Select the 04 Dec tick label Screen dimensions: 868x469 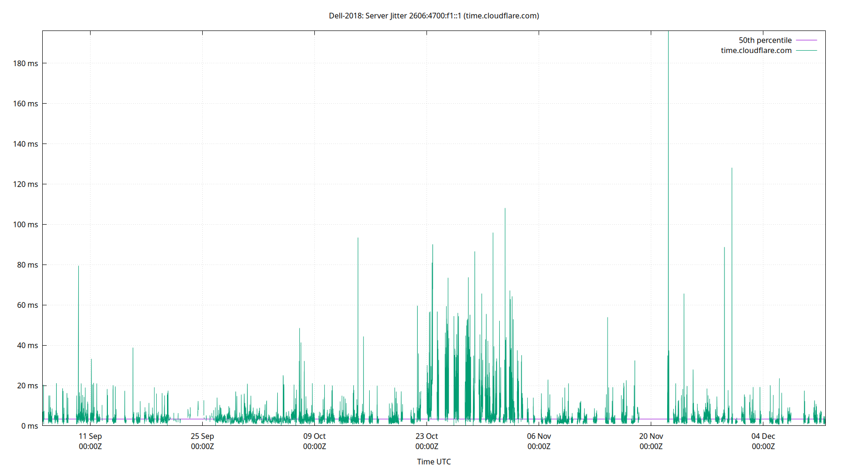[x=764, y=436]
